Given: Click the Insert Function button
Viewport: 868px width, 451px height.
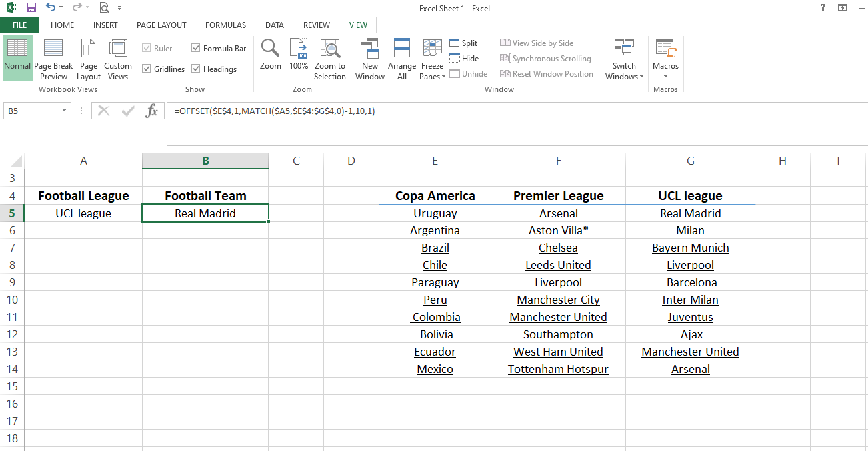Looking at the screenshot, I should coord(150,111).
